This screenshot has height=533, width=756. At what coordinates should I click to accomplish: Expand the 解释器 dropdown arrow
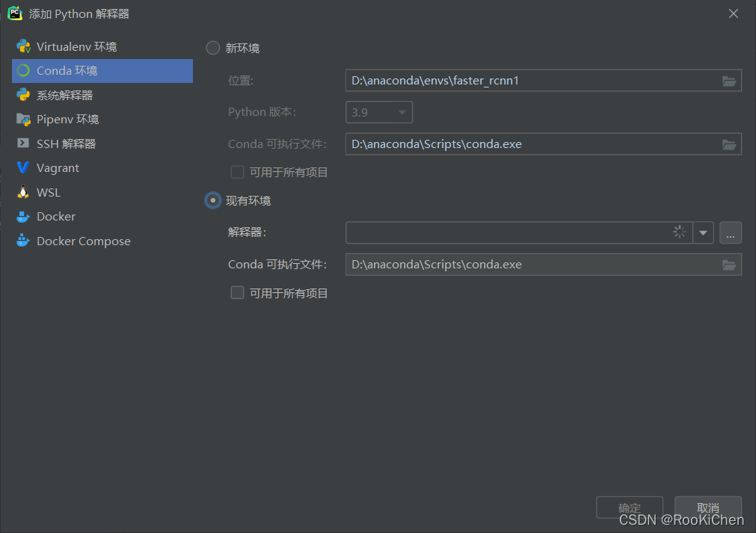tap(703, 232)
